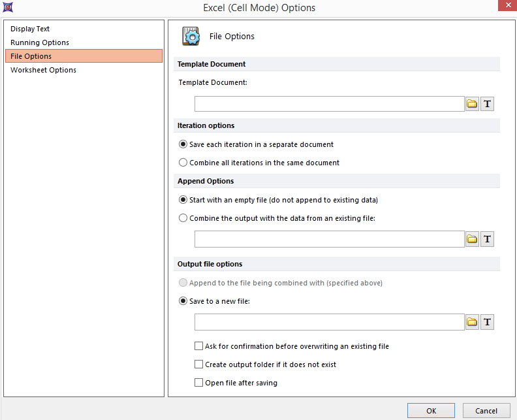Open the Display Text section
The height and width of the screenshot is (420, 517).
(x=30, y=29)
